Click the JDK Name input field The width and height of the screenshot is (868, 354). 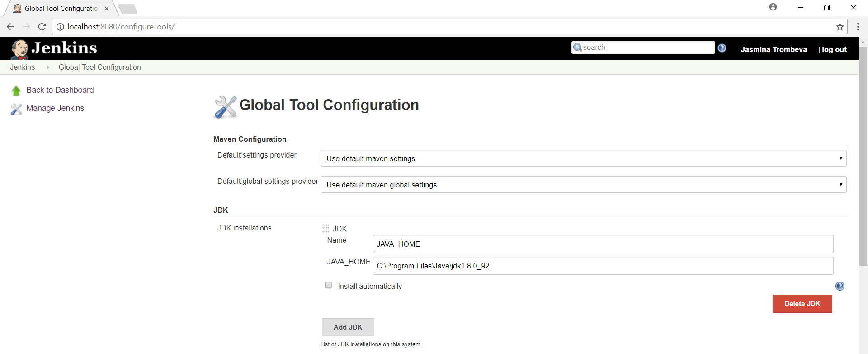point(603,244)
